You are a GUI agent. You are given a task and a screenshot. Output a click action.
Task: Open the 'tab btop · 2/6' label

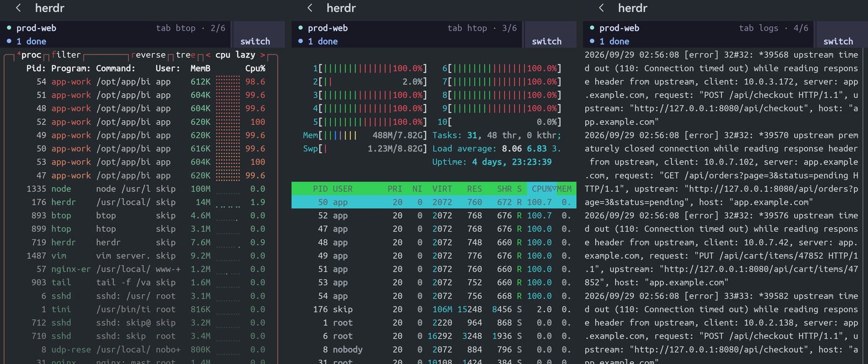pyautogui.click(x=191, y=28)
